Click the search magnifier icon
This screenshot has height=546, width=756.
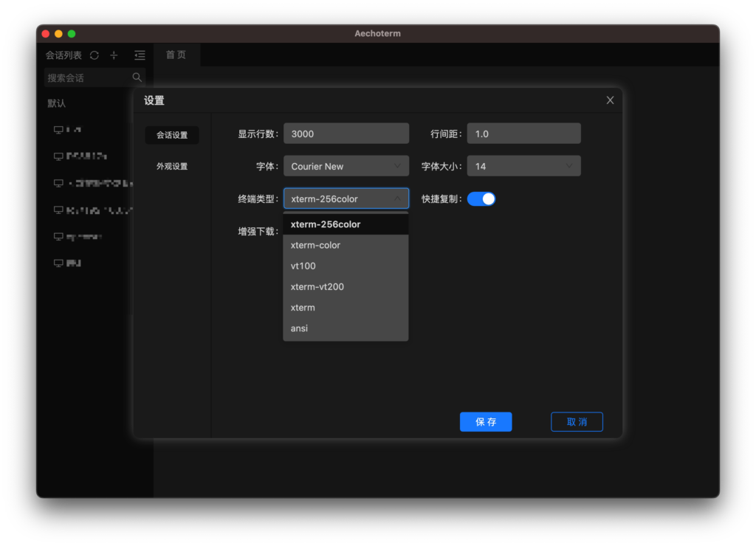[137, 77]
